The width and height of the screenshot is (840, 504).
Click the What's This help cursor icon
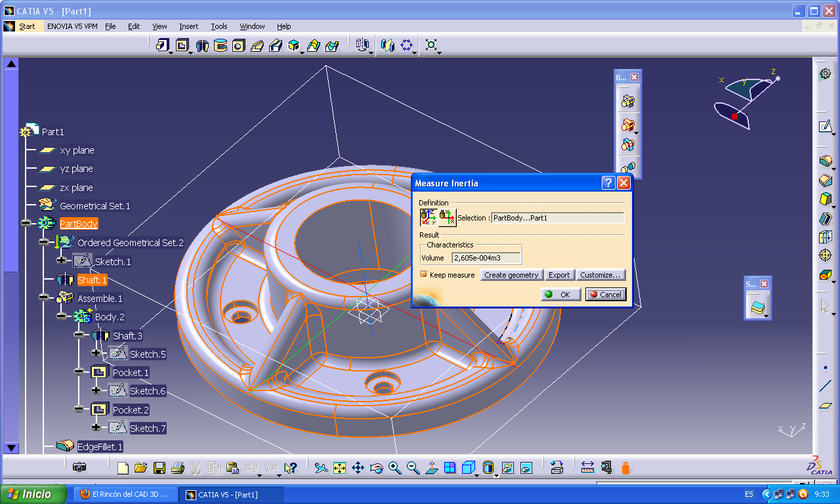click(x=291, y=468)
